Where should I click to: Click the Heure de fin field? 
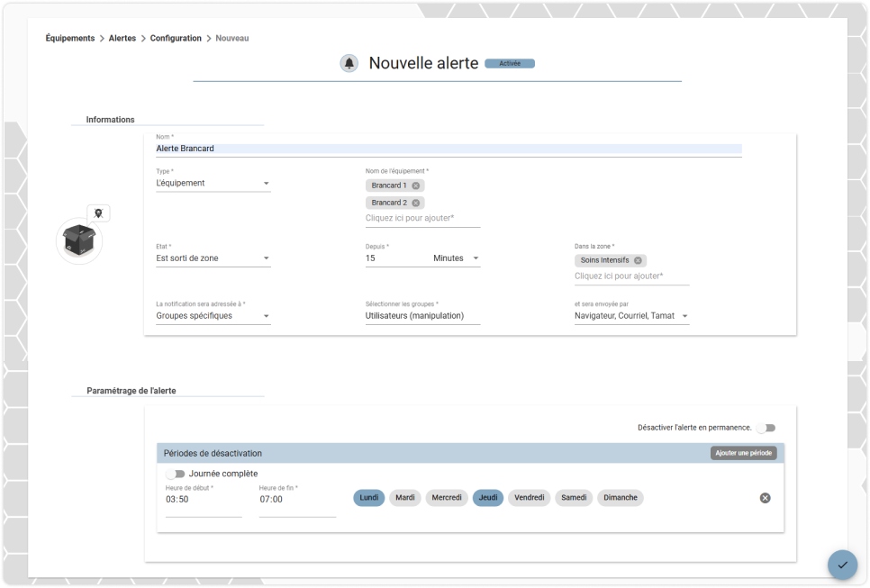pos(297,500)
